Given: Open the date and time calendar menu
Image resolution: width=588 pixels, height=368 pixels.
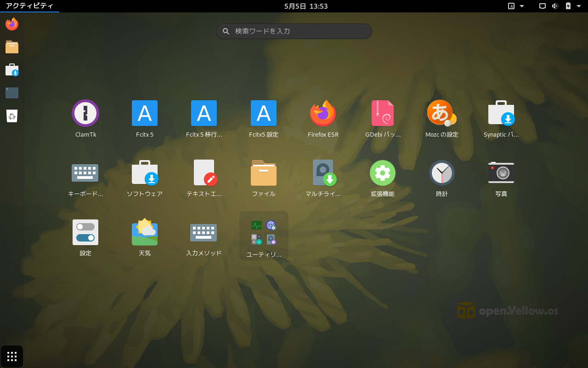Looking at the screenshot, I should tap(305, 6).
